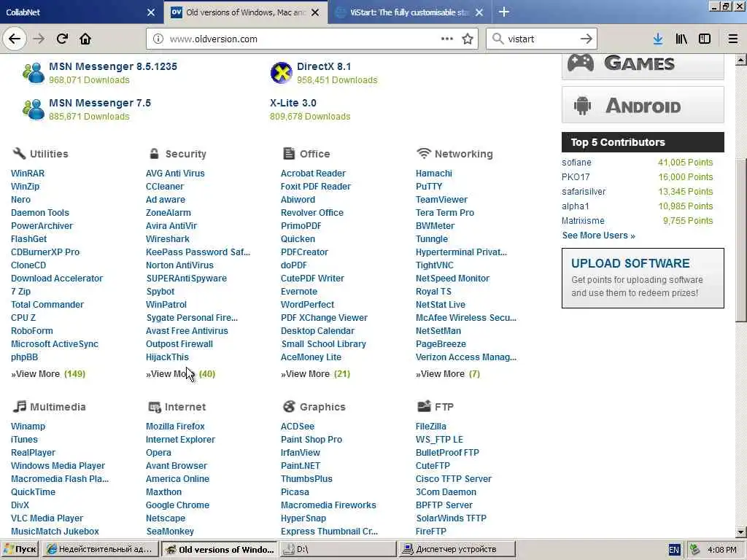Click the system tray icon beside clock
The width and height of the screenshot is (747, 560).
click(695, 550)
